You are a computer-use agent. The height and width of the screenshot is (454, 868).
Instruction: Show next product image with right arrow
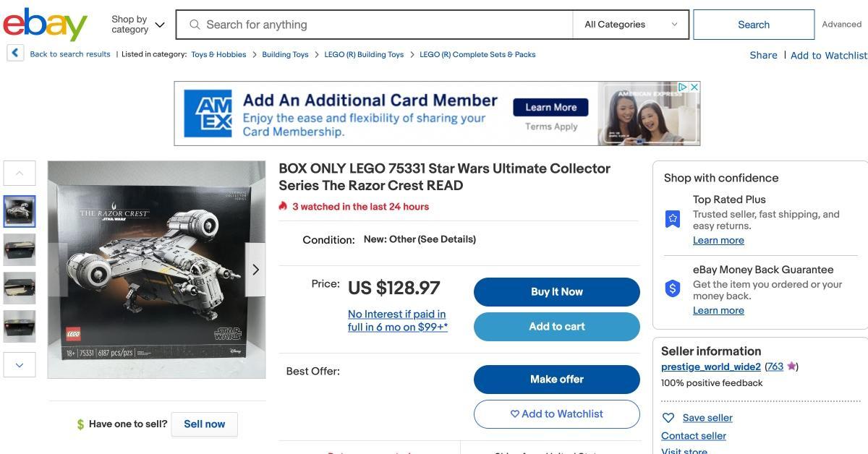click(x=255, y=270)
